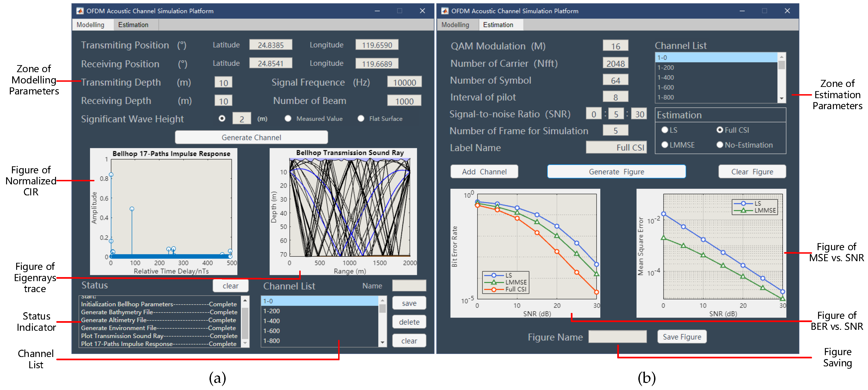Delete selected channel with delete button
868x390 pixels.
click(409, 322)
